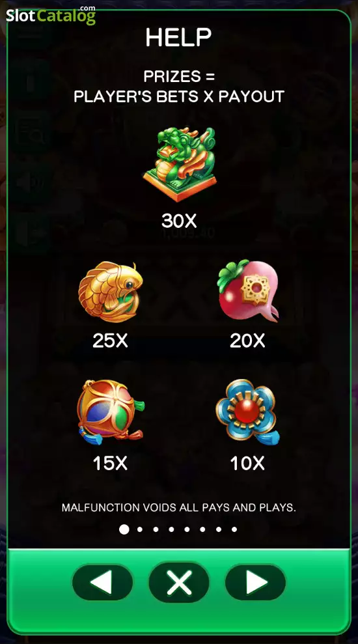Jump to the third page dot
Screen dimensions: 358x644
(156, 529)
